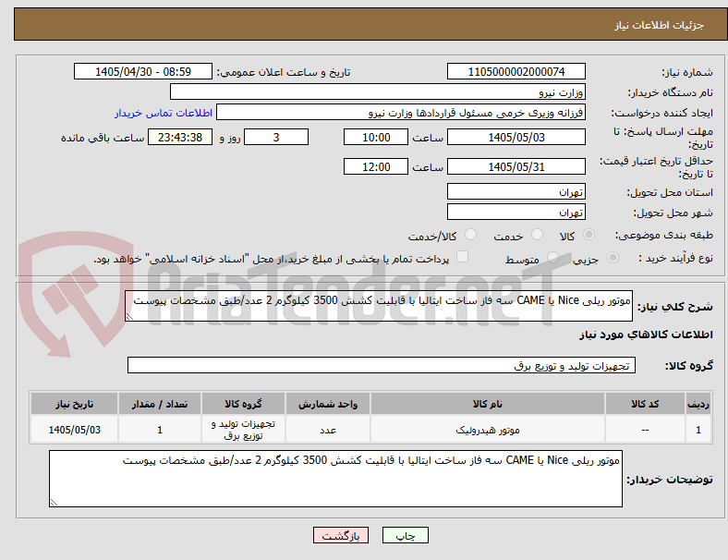Click the announcement date field 1405/04/30 - 08:59

tap(143, 71)
